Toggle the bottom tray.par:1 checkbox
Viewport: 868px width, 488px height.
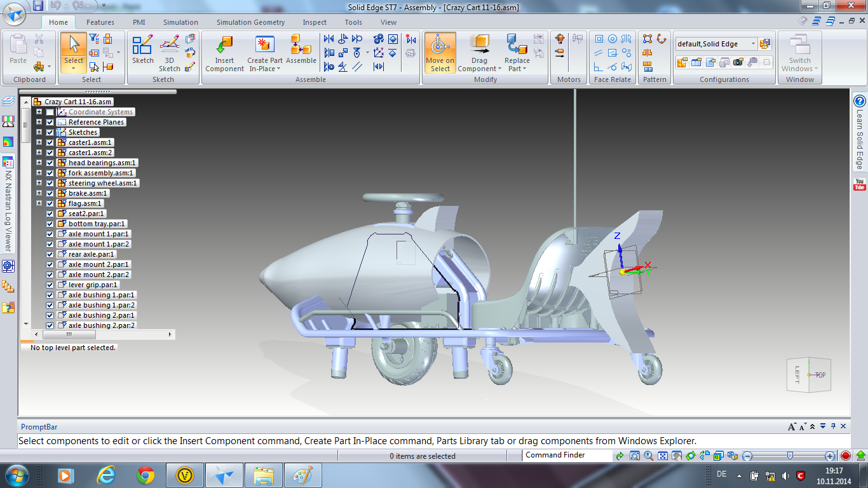point(50,224)
